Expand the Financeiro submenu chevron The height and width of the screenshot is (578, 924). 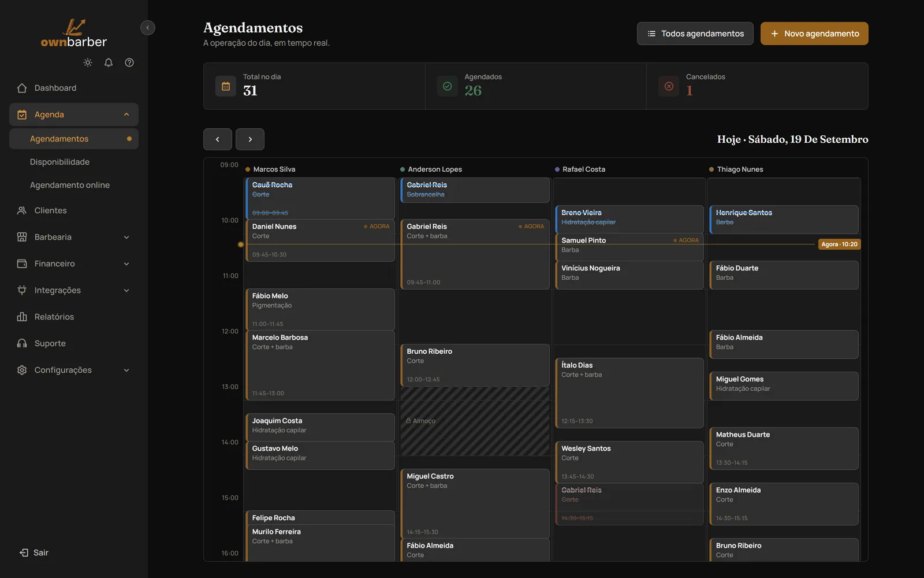coord(126,264)
